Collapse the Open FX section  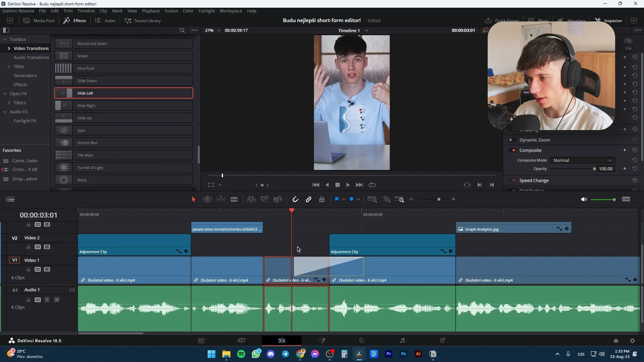[5, 94]
